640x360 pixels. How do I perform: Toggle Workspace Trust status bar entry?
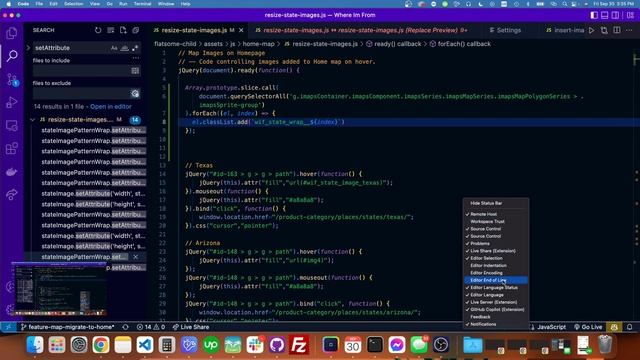(496, 222)
